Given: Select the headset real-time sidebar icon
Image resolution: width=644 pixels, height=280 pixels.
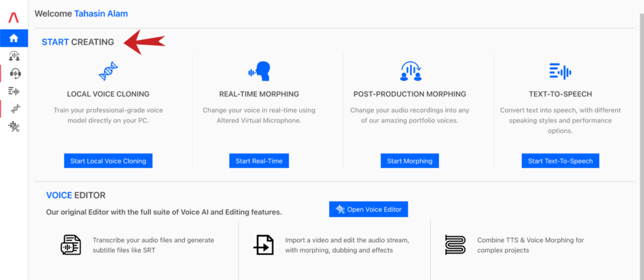Looking at the screenshot, I should [15, 74].
